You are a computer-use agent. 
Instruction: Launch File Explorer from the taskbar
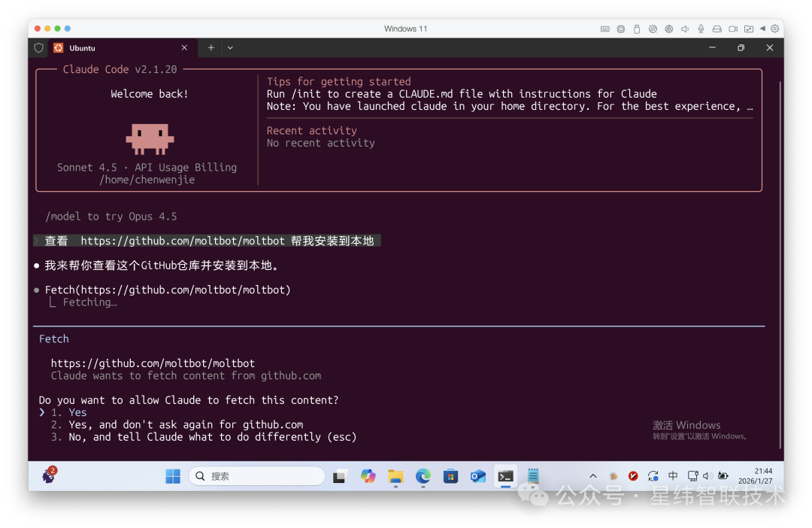tap(395, 476)
